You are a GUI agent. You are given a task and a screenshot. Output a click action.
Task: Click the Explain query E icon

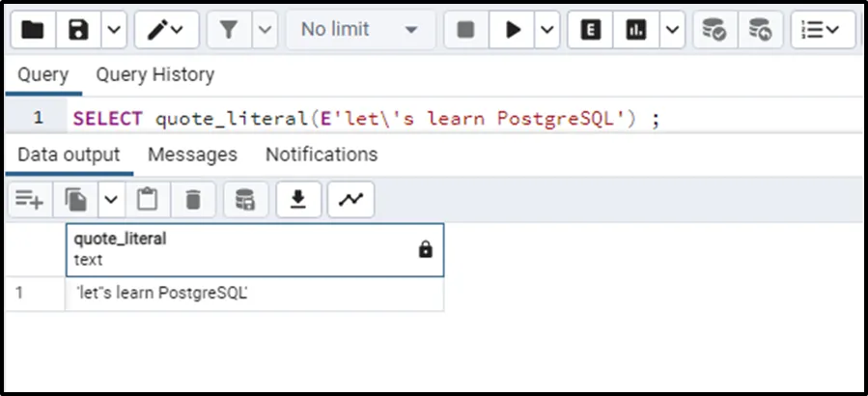(590, 30)
